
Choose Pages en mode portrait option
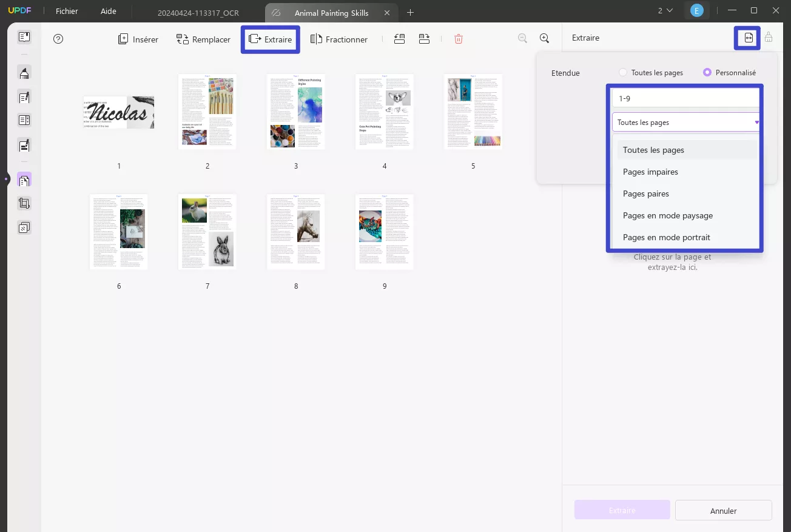(687, 237)
